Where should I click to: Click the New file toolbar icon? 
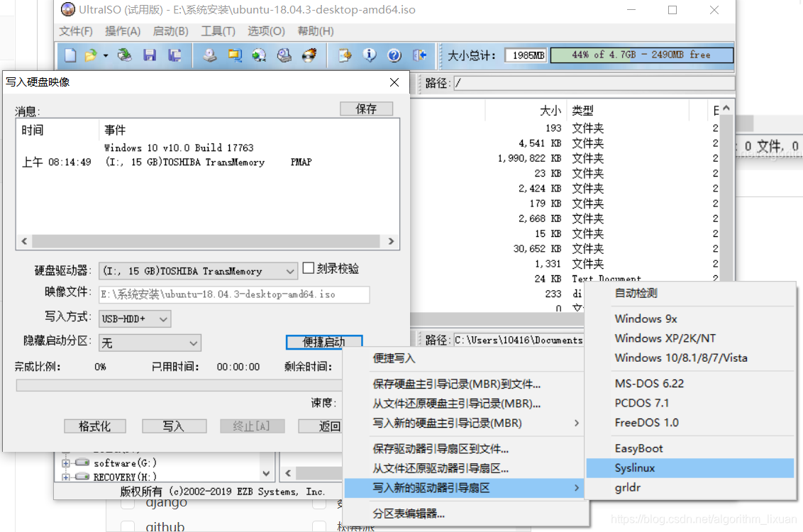(x=70, y=55)
